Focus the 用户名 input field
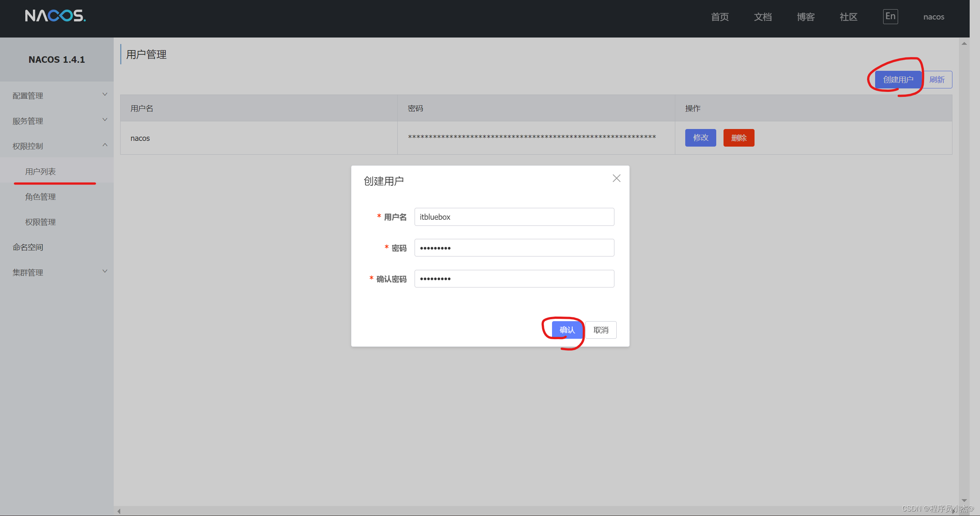Screen dimensions: 980x516 click(x=514, y=217)
